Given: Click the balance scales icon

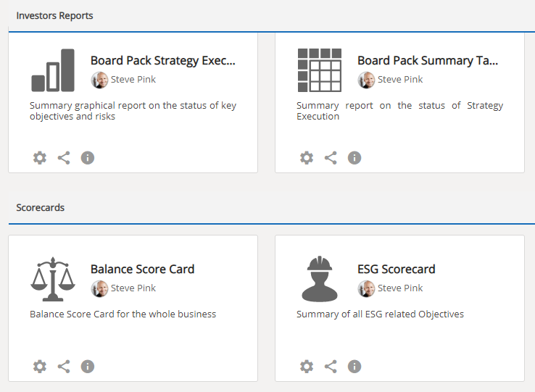Looking at the screenshot, I should (x=53, y=279).
